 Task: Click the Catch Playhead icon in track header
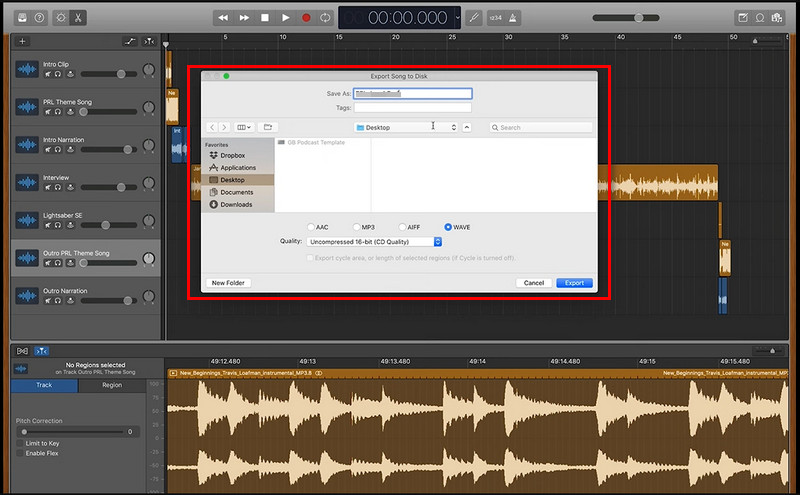(x=148, y=41)
